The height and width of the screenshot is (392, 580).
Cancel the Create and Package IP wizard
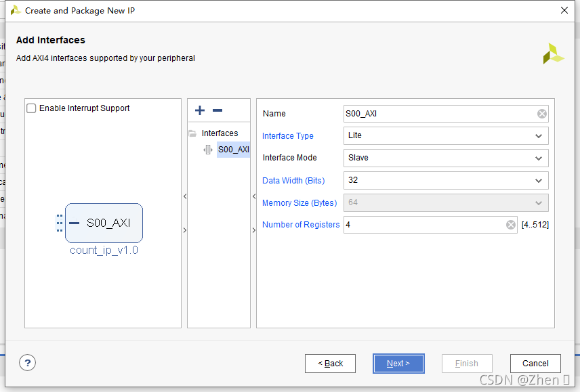click(535, 364)
